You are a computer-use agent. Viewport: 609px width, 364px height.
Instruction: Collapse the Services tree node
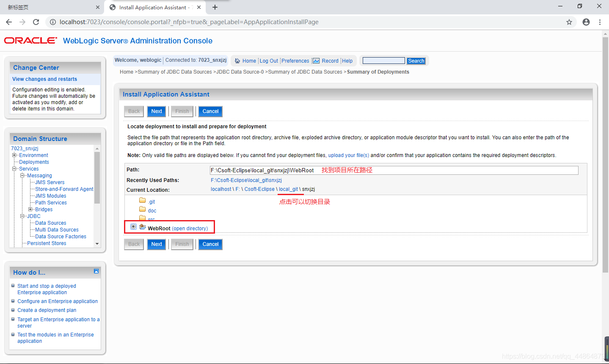click(14, 169)
